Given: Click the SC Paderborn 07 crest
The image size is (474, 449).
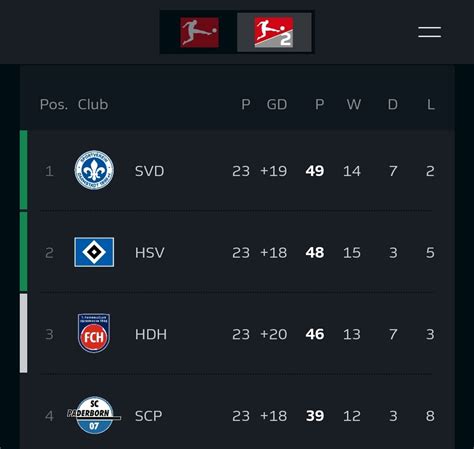Looking at the screenshot, I should point(94,415).
